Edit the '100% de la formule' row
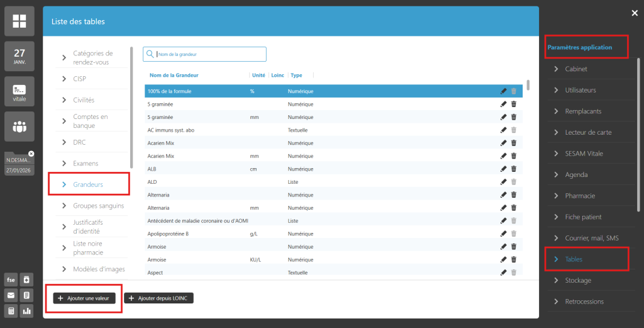This screenshot has width=644, height=328. [503, 91]
